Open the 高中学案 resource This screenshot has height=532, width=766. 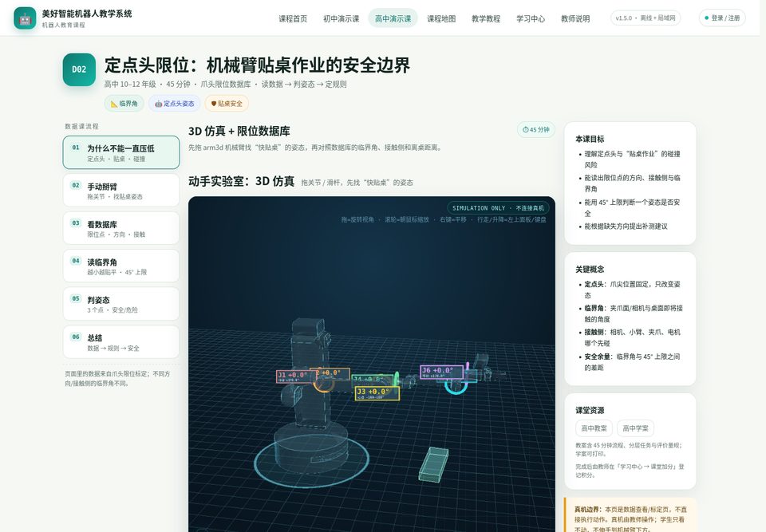point(635,428)
